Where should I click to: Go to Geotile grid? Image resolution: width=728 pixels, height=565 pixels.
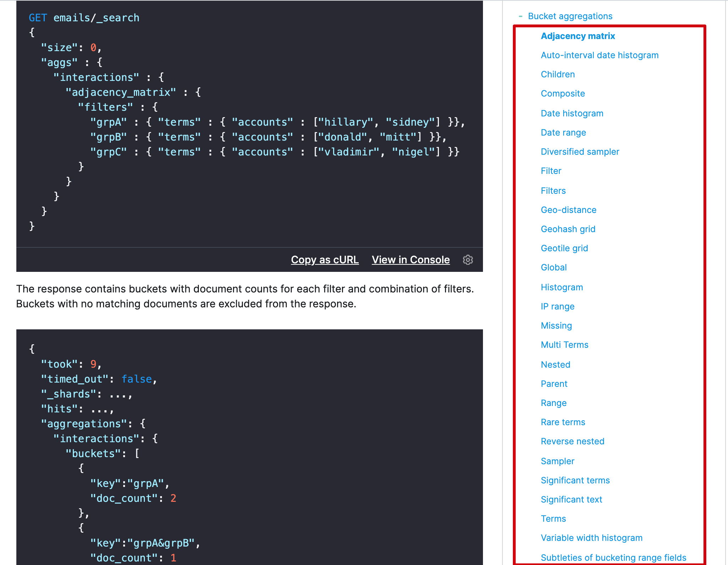[x=564, y=248]
